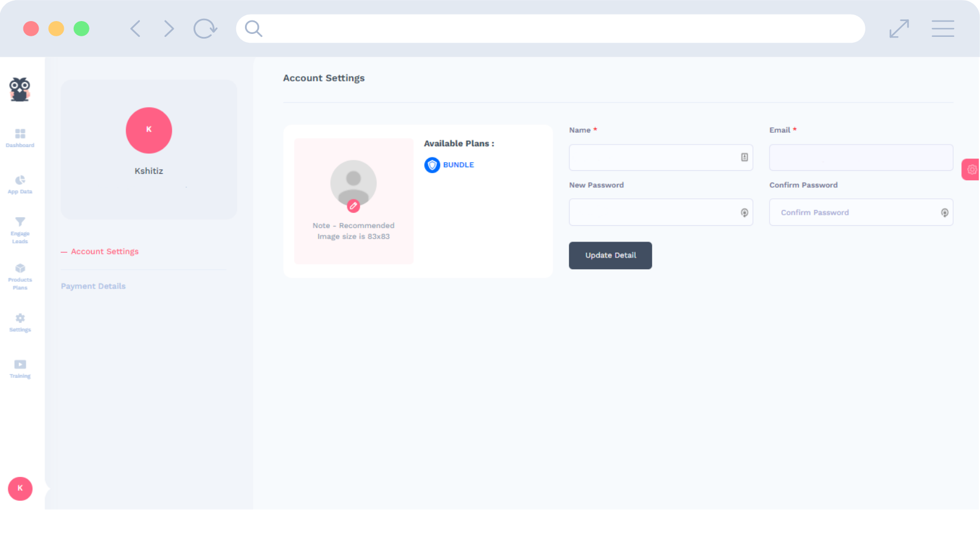Click the blue Bundle shield icon
Image resolution: width=980 pixels, height=533 pixels.
point(432,165)
